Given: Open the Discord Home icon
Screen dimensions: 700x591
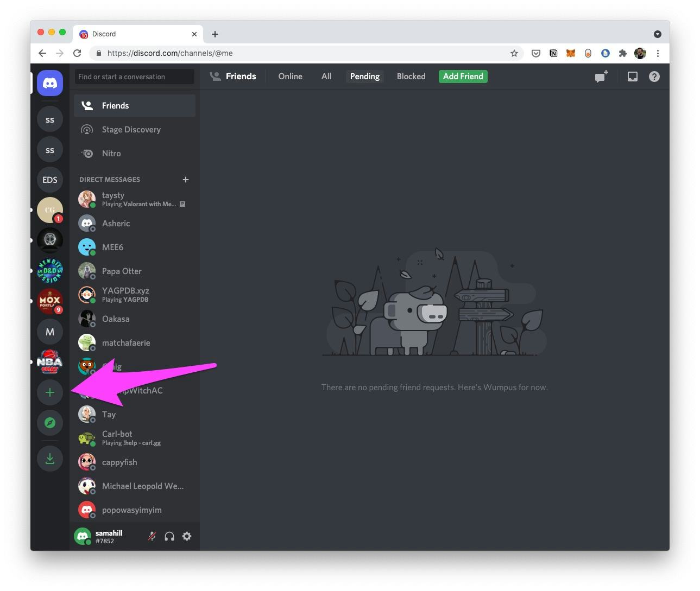Looking at the screenshot, I should pos(50,83).
